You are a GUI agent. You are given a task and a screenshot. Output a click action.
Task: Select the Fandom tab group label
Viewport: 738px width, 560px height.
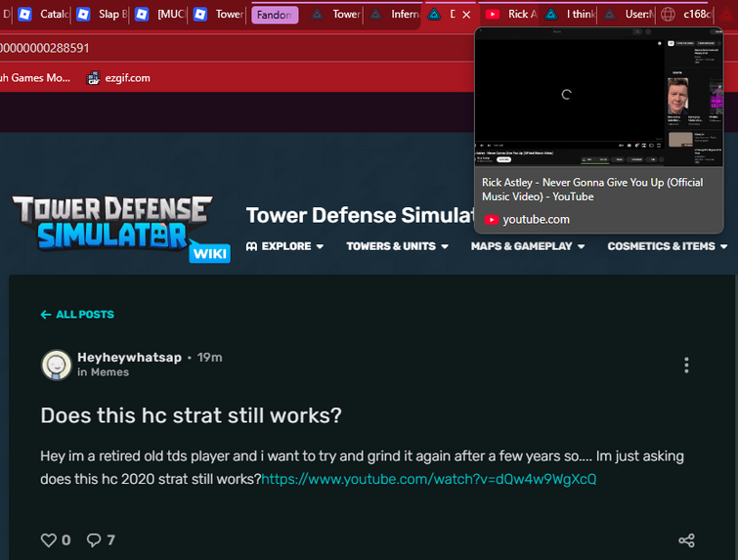(275, 15)
